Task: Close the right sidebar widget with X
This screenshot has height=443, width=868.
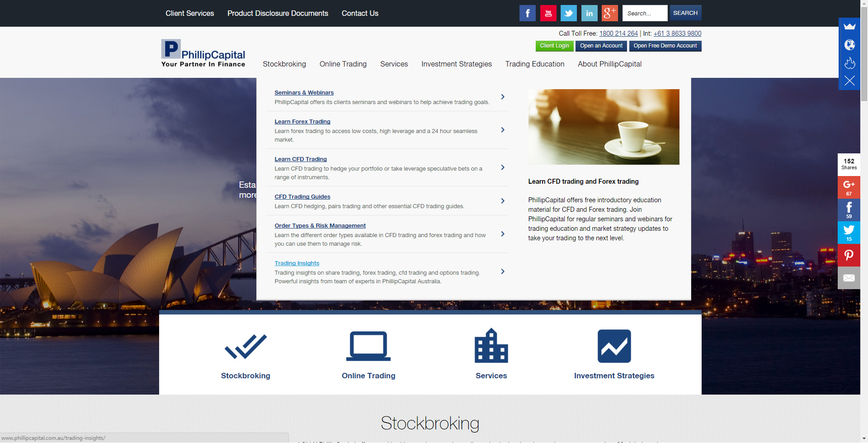Action: point(849,81)
